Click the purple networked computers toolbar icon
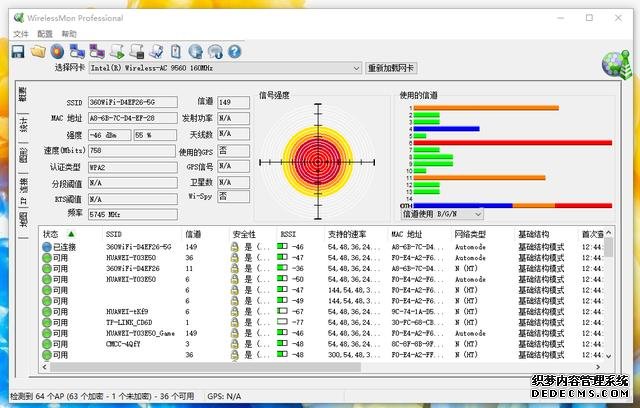Viewport: 640px width, 408px height. coord(97,52)
